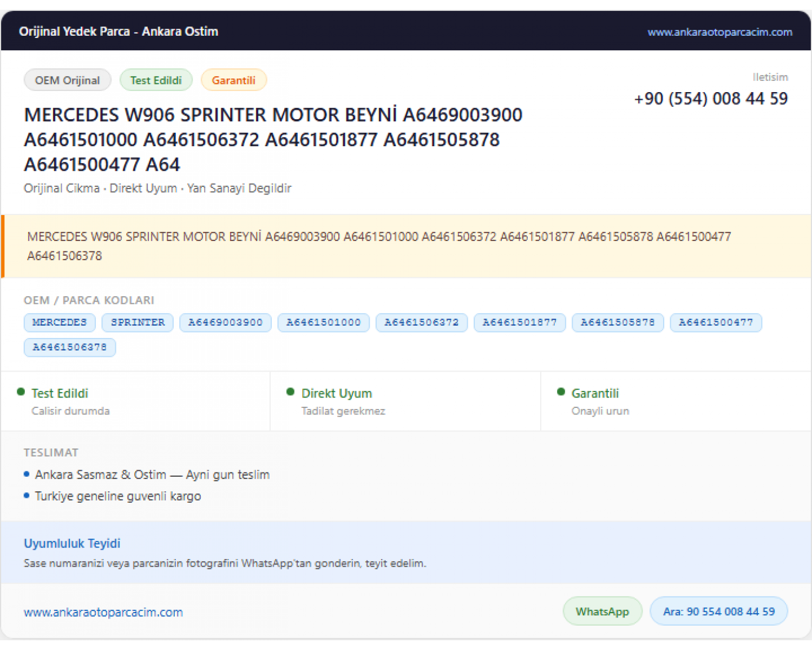Open the header link www.ankaraotoparcacim.com

point(719,32)
